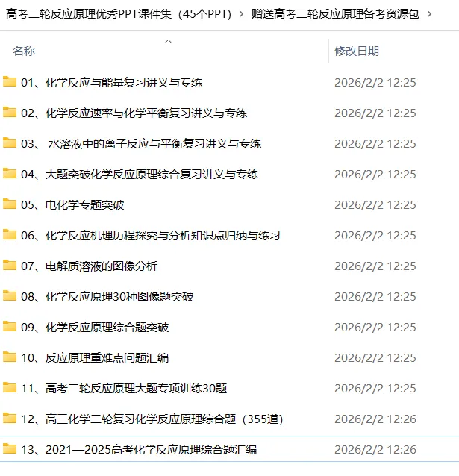Select 04、大题突破化学反应原理综合复习讲义与专练 row

tap(229, 175)
